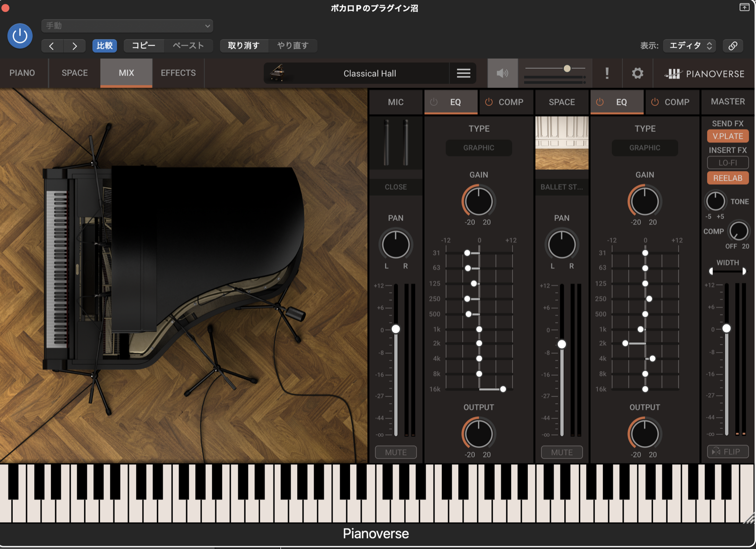Open settings gear icon
Image resolution: width=756 pixels, height=549 pixels.
point(637,73)
